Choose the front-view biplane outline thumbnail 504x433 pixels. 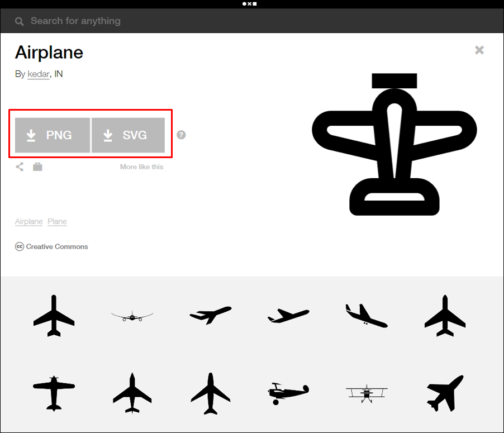click(x=367, y=393)
